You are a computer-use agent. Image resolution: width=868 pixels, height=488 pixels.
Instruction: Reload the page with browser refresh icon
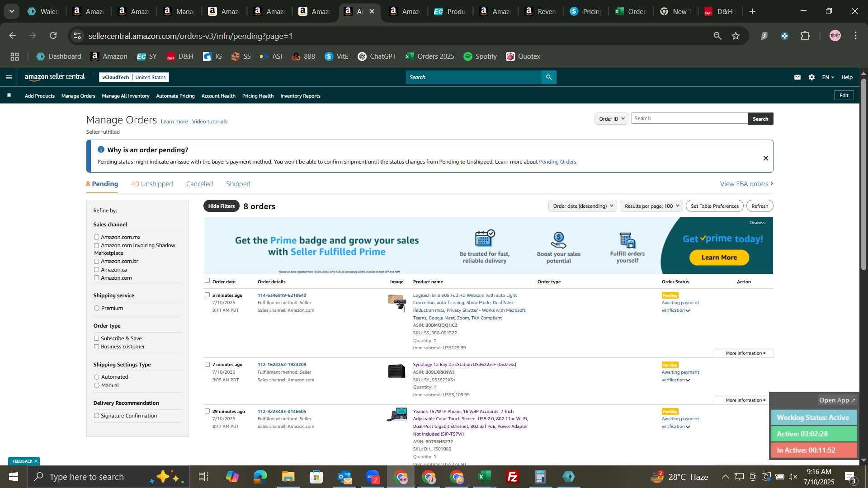coord(53,36)
